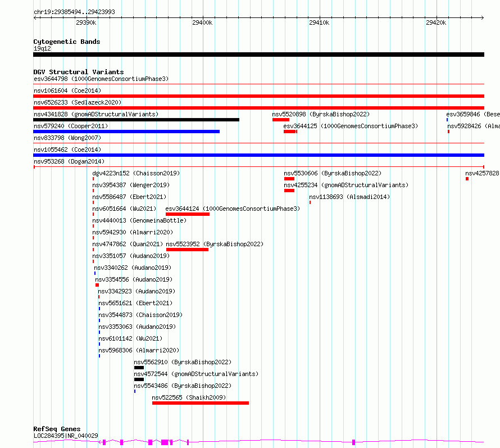The width and height of the screenshot is (500, 448).
Task: Select the blue bar under nsv579240
Action: tap(126, 132)
